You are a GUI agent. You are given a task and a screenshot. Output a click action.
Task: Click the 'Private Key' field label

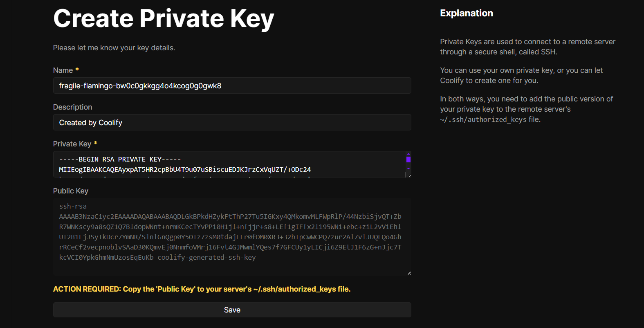72,144
